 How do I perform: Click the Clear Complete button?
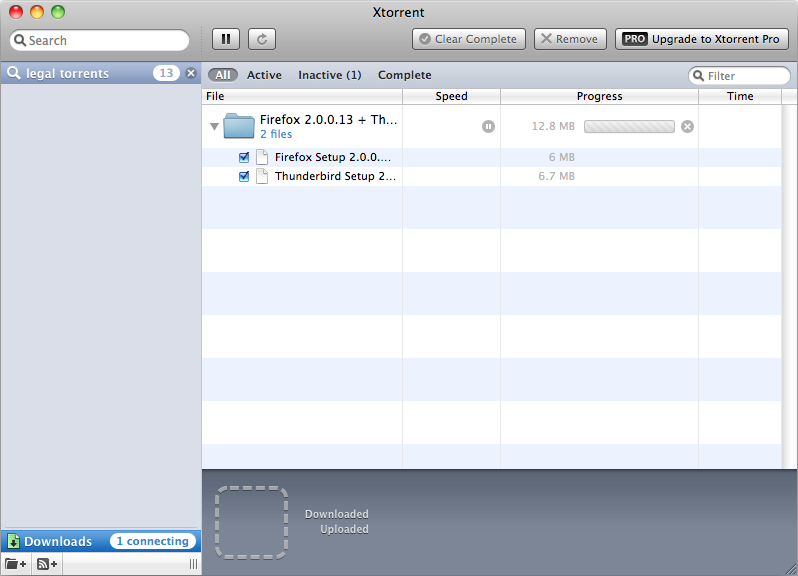pos(469,39)
